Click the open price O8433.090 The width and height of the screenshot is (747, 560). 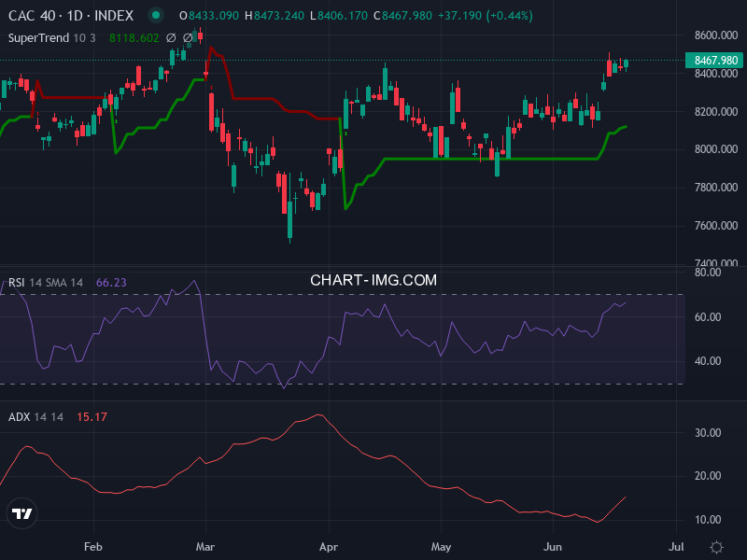[x=208, y=16]
